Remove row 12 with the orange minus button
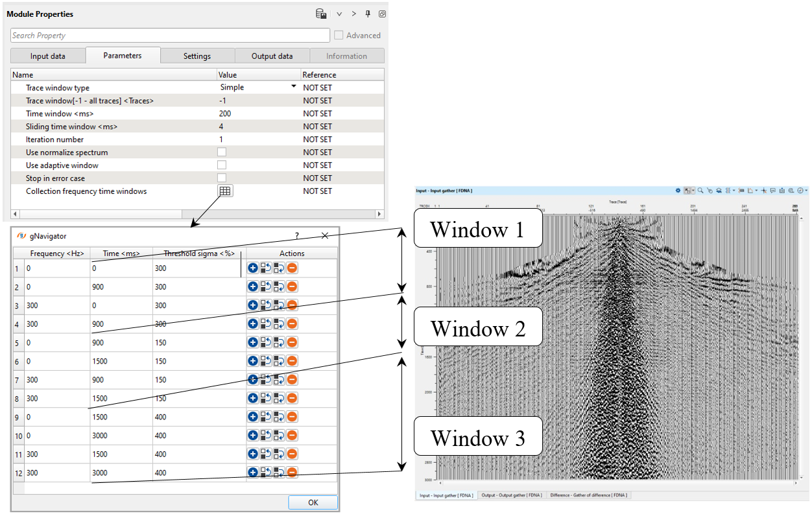 pos(292,473)
